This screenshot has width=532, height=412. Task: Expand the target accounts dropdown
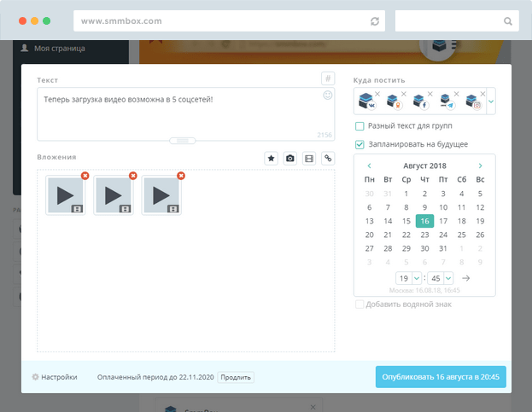pos(490,102)
